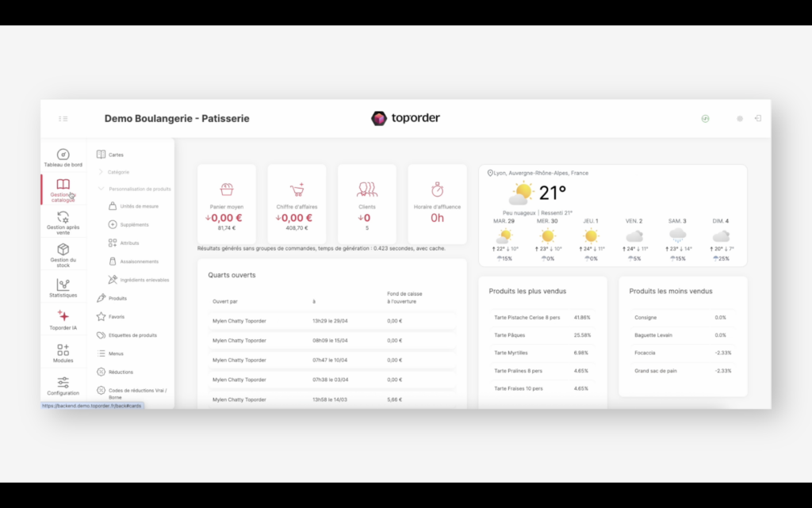The width and height of the screenshot is (812, 508).
Task: Click the Gestion après vente sidebar icon
Action: tap(63, 217)
